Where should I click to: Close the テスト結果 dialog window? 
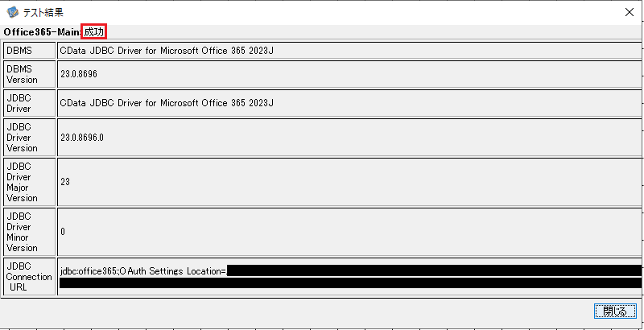coord(629,12)
